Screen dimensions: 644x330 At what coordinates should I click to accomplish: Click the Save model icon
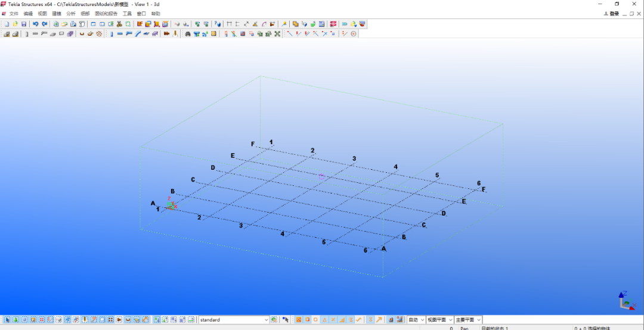point(24,24)
